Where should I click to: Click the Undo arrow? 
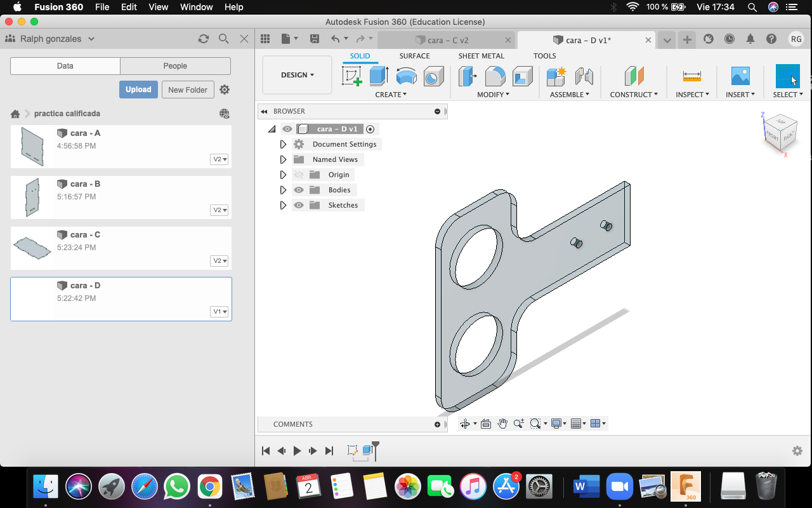click(x=336, y=39)
